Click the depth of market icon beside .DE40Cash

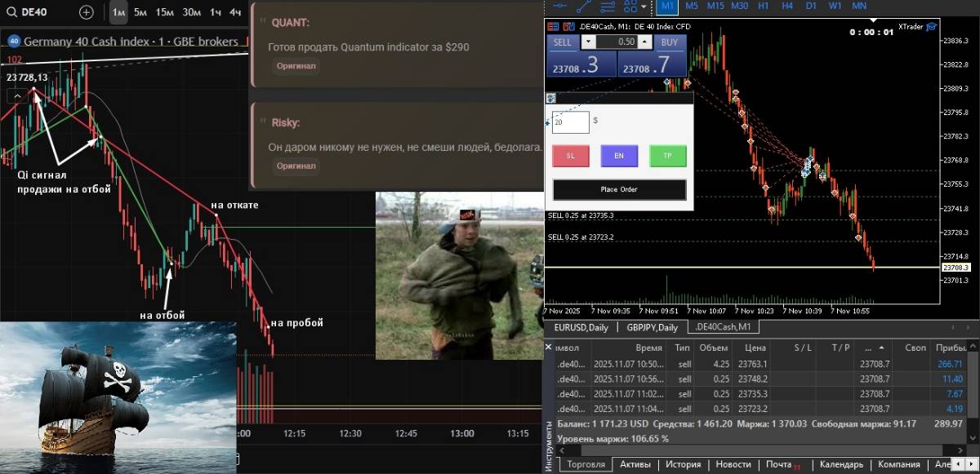pos(568,27)
